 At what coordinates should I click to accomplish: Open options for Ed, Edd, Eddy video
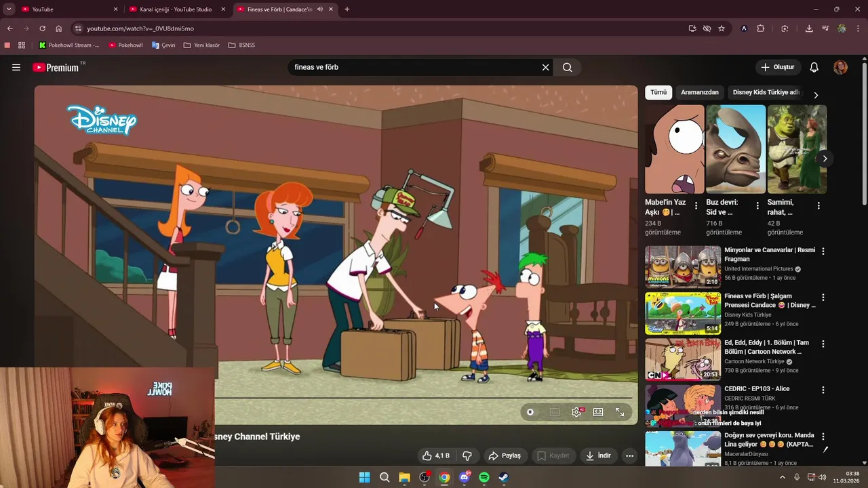click(x=823, y=344)
